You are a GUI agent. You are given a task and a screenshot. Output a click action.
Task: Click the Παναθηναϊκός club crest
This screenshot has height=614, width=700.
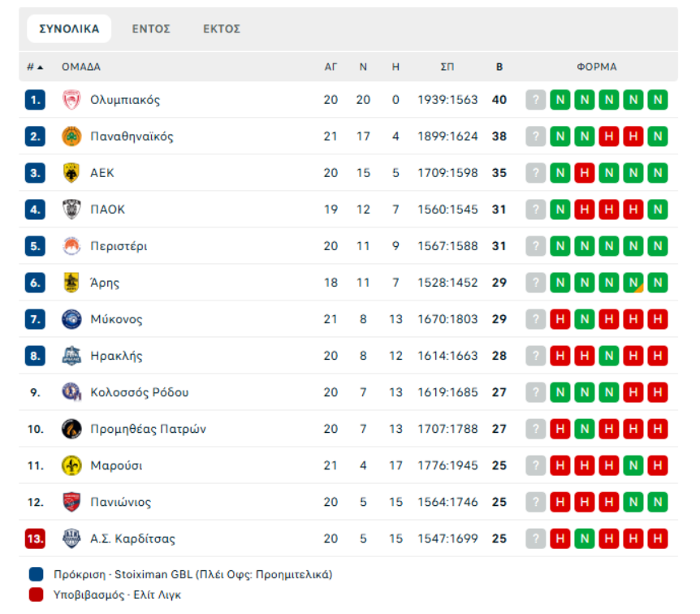tap(71, 136)
